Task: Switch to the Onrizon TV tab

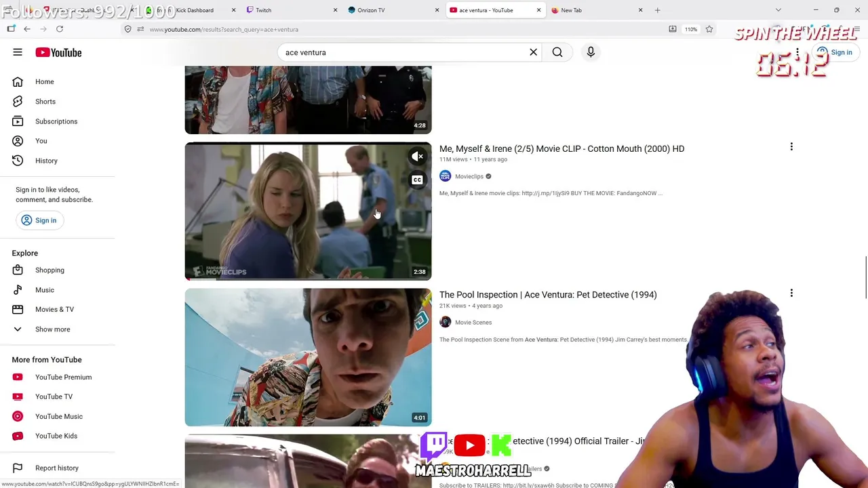Action: point(393,10)
